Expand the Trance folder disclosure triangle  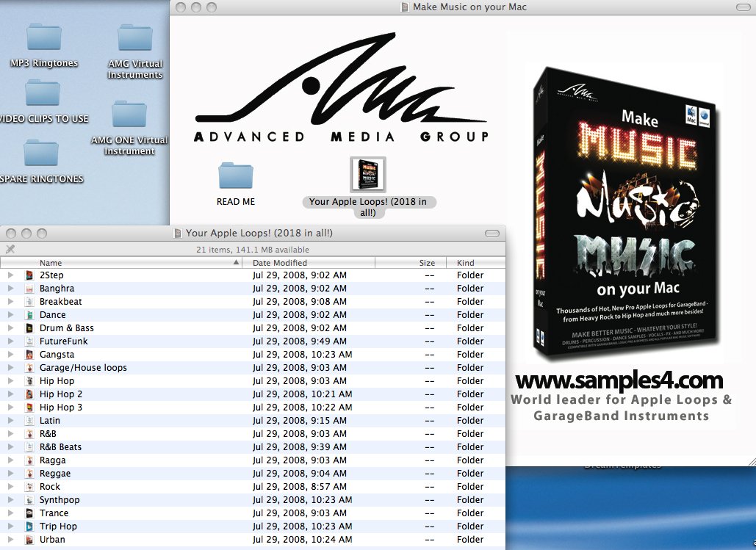pos(10,513)
